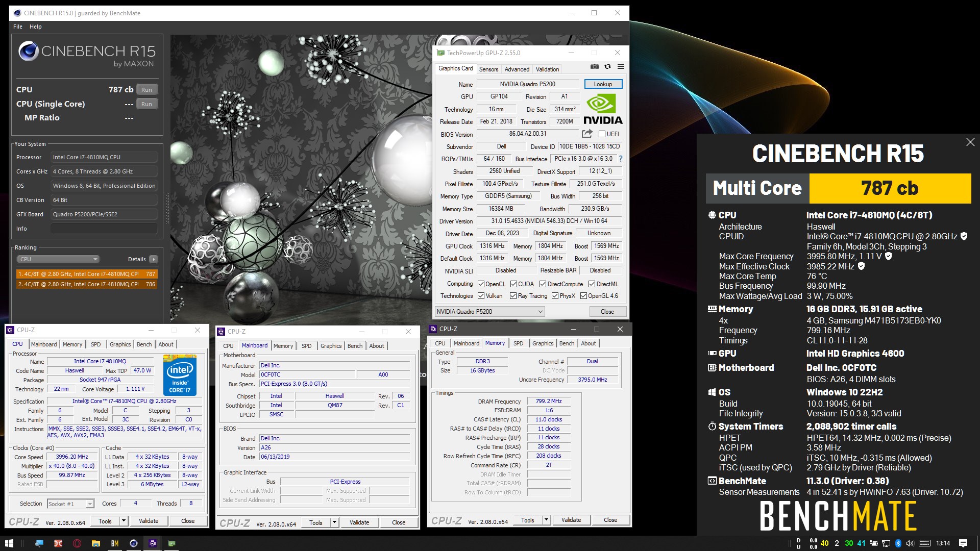Open the notification Action Center icon
The width and height of the screenshot is (980, 551).
click(x=963, y=543)
